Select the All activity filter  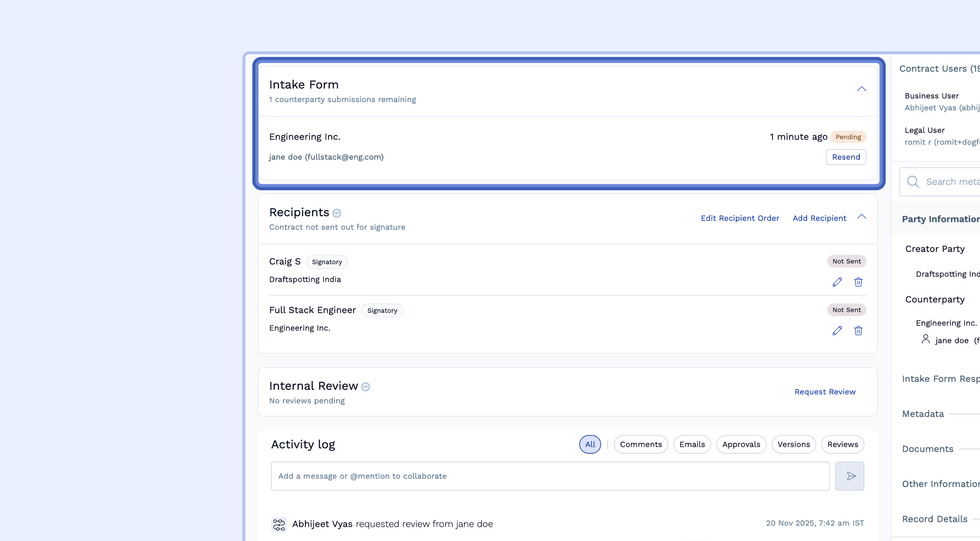590,445
